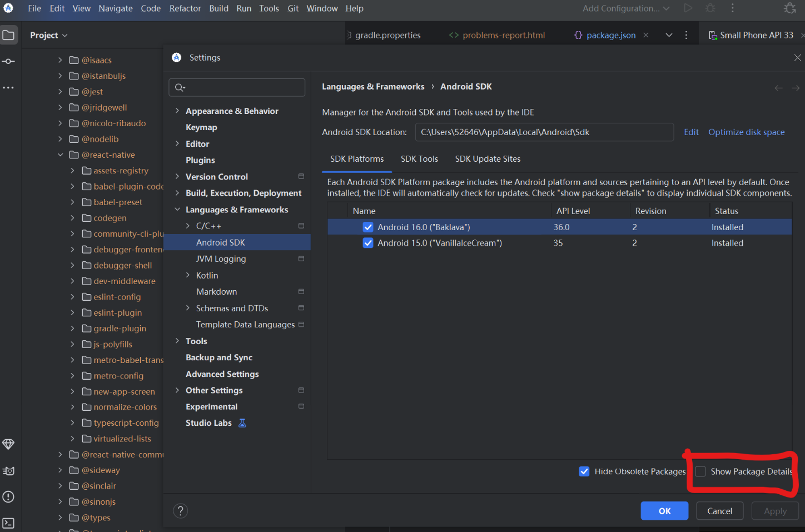Expand the @types folder in project tree
The width and height of the screenshot is (805, 532).
tap(60, 518)
